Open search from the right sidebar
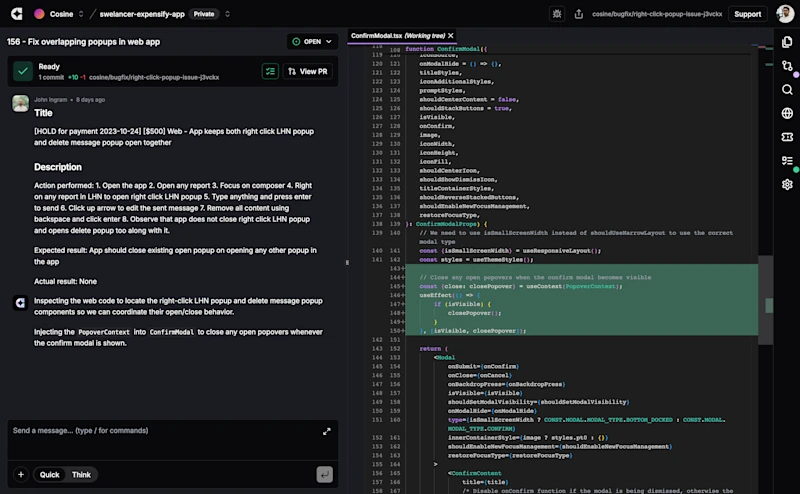800x494 pixels. 787,90
